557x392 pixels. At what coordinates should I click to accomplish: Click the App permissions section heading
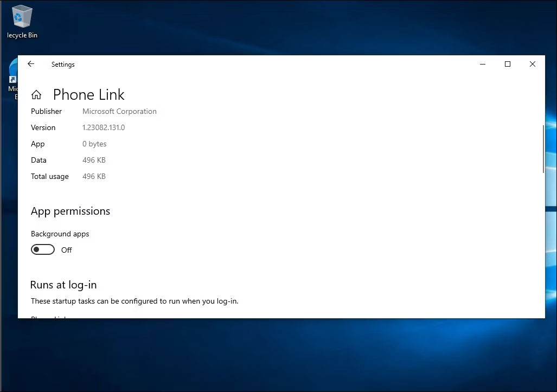[x=70, y=211]
